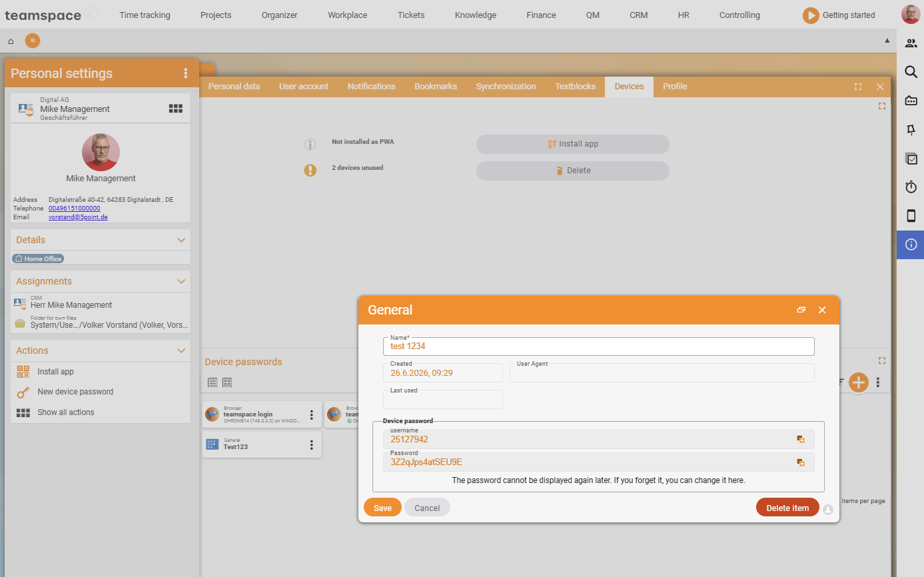Collapse the top bar with up arrow
The image size is (924, 577).
click(887, 41)
